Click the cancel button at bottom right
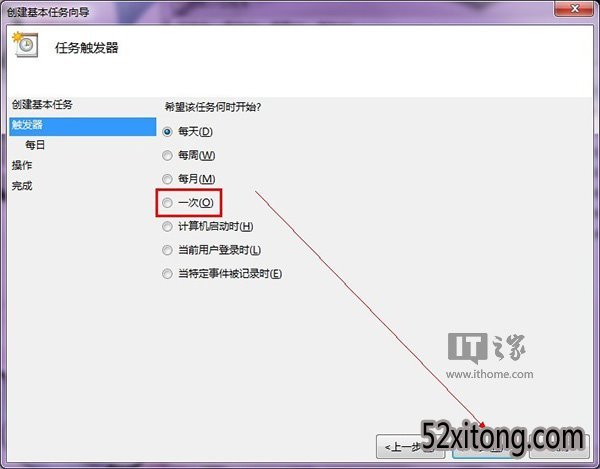Image resolution: width=600 pixels, height=469 pixels. 559,446
